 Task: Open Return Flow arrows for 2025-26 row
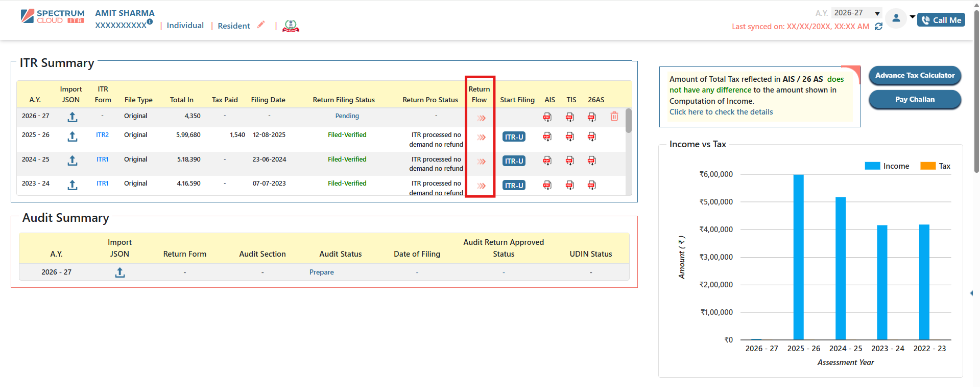tap(481, 137)
